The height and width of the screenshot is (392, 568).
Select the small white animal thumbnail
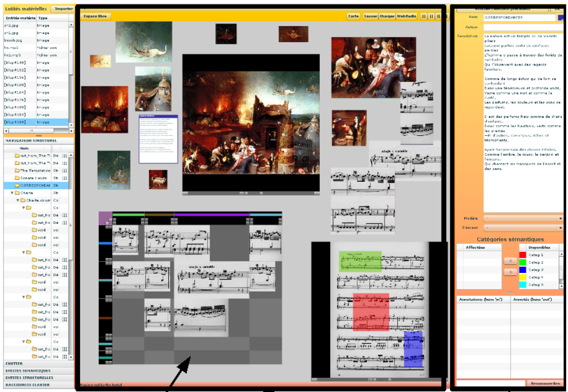[158, 179]
